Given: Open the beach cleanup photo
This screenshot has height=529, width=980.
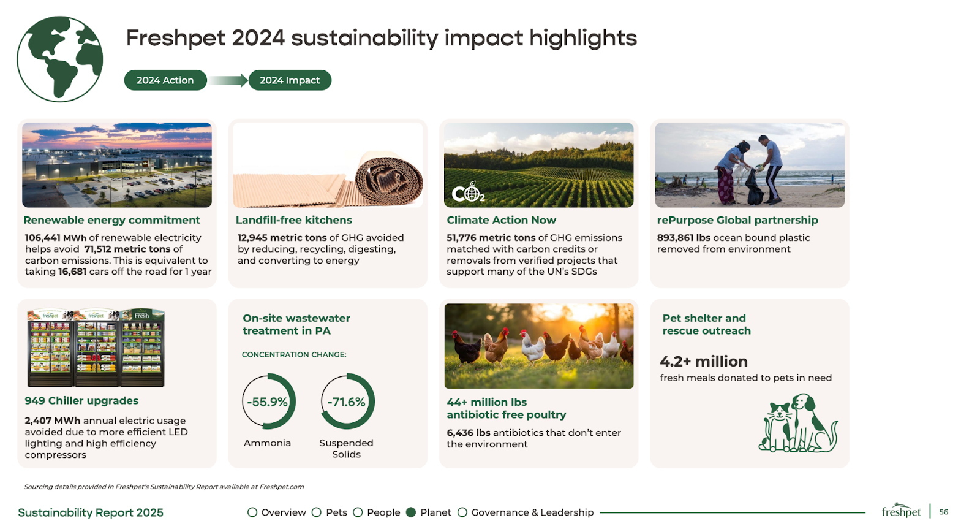Looking at the screenshot, I should pyautogui.click(x=750, y=165).
